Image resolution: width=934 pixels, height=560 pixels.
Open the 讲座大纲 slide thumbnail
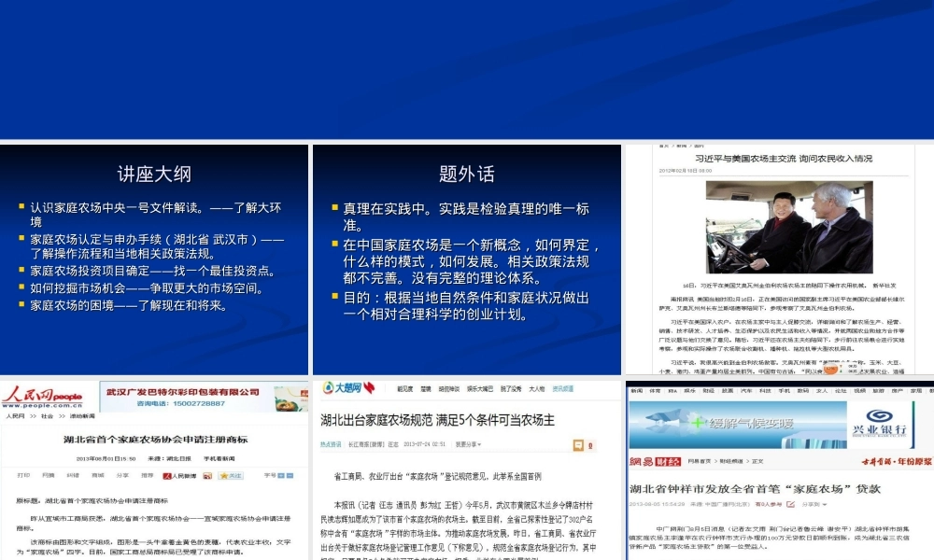pyautogui.click(x=154, y=259)
